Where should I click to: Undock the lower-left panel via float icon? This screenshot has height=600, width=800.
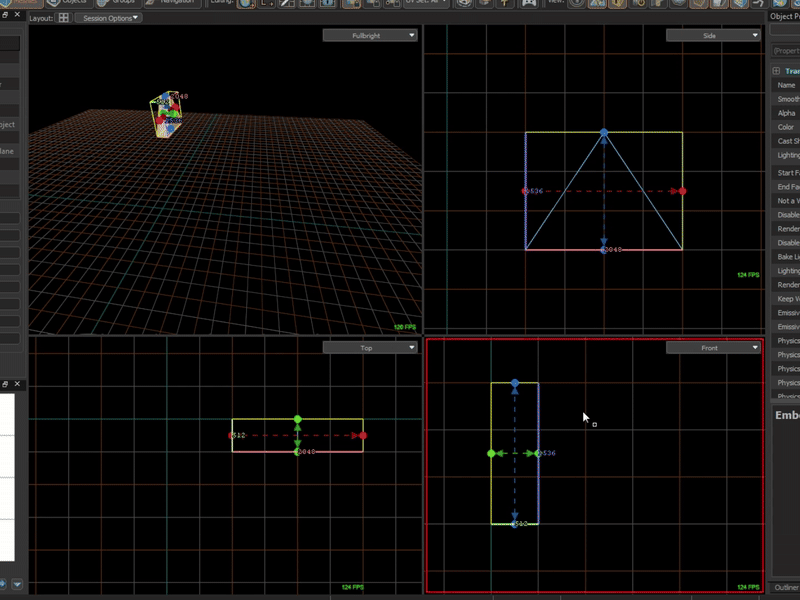5,384
